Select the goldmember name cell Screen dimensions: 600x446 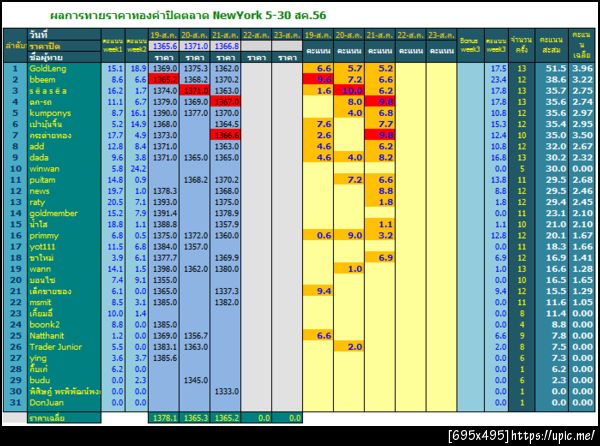click(64, 213)
